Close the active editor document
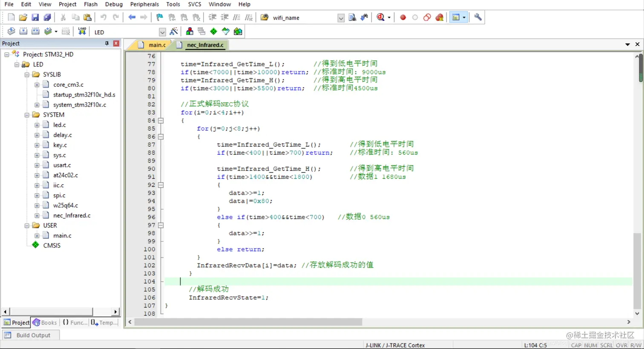Screen dimensions: 644x349 (x=637, y=44)
